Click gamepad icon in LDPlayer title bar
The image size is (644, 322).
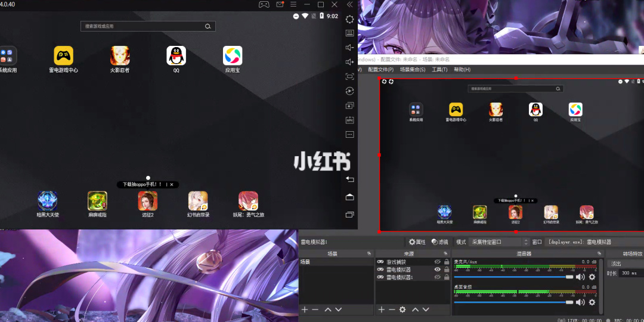(264, 5)
